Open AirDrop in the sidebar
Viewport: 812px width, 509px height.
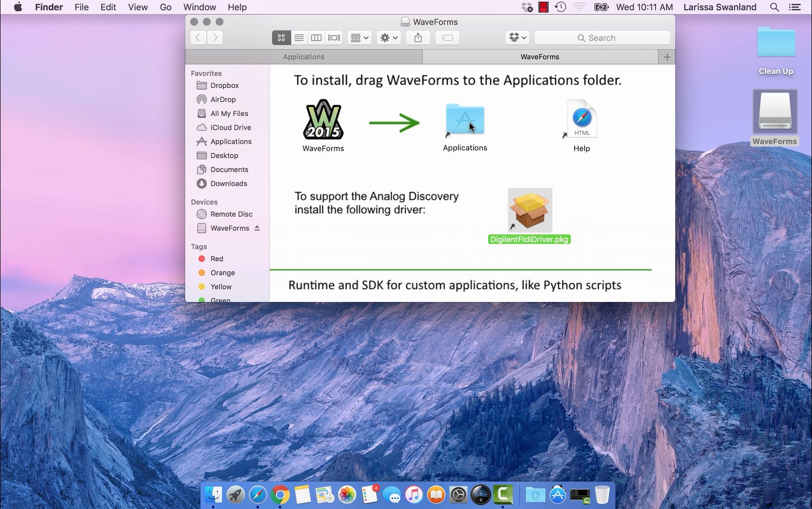(x=223, y=100)
